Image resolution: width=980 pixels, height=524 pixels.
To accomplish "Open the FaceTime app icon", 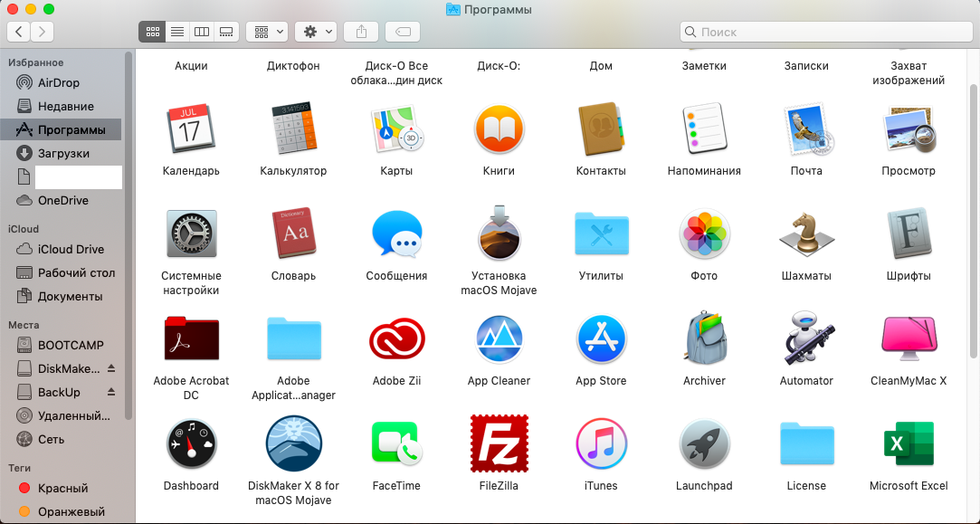I will (396, 444).
